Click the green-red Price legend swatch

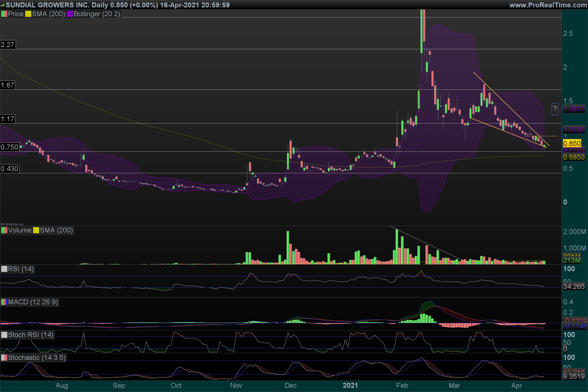(x=4, y=14)
